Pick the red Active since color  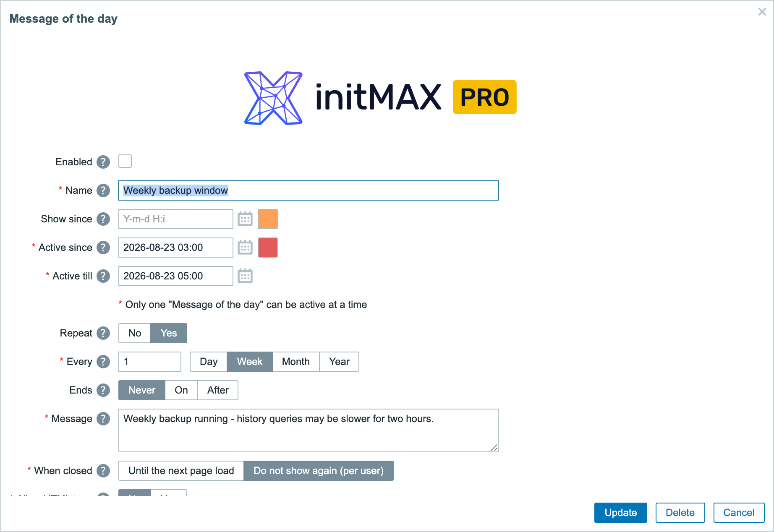(268, 248)
